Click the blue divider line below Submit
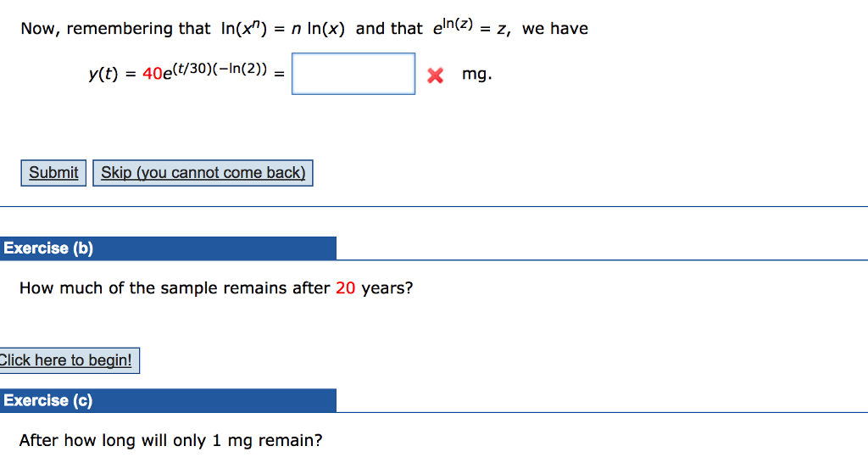Image resolution: width=868 pixels, height=474 pixels. pyautogui.click(x=434, y=207)
